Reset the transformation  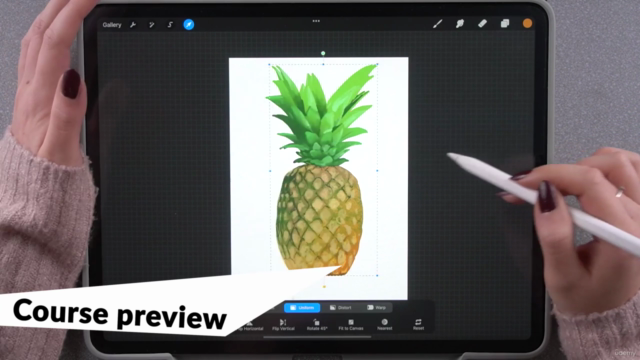coord(418,325)
